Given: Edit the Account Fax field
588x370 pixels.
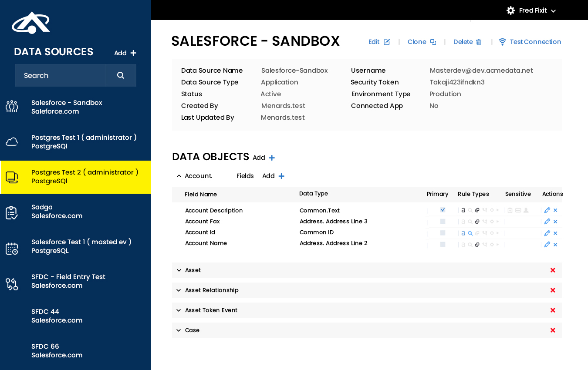Looking at the screenshot, I should [x=547, y=222].
